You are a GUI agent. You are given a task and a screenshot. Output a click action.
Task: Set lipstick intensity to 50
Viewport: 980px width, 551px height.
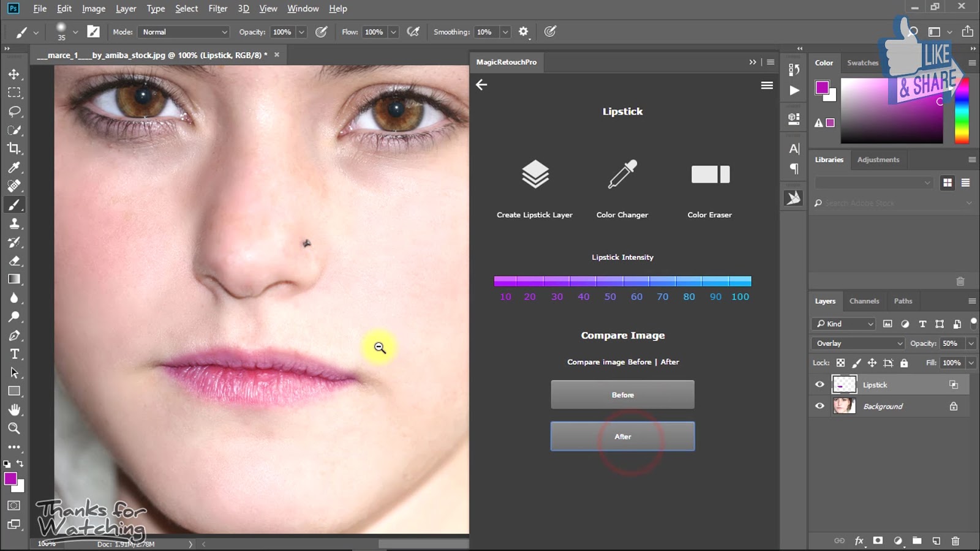(x=610, y=282)
